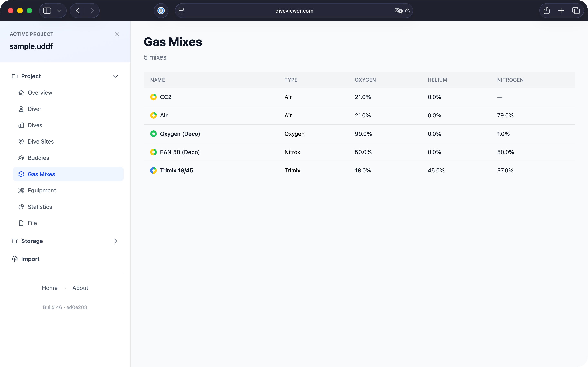Select the Oxygen (Deco) gas mix row

pos(292,134)
